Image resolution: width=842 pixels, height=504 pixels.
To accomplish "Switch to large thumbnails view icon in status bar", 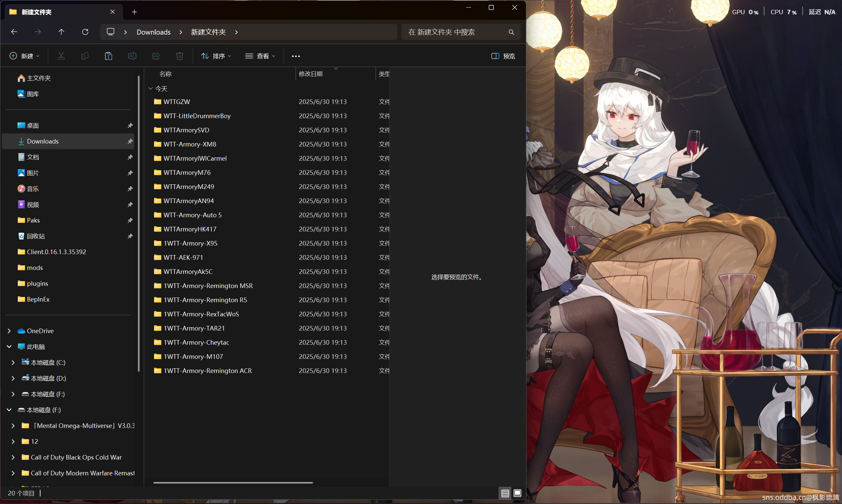I will point(517,493).
